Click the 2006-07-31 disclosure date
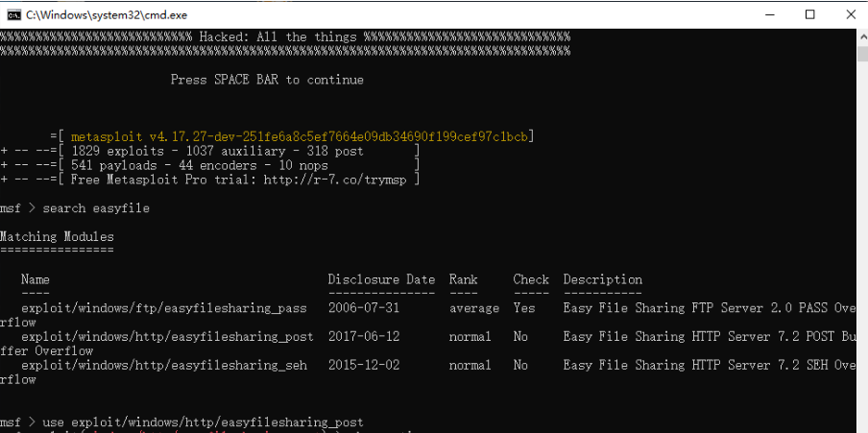 [x=364, y=308]
